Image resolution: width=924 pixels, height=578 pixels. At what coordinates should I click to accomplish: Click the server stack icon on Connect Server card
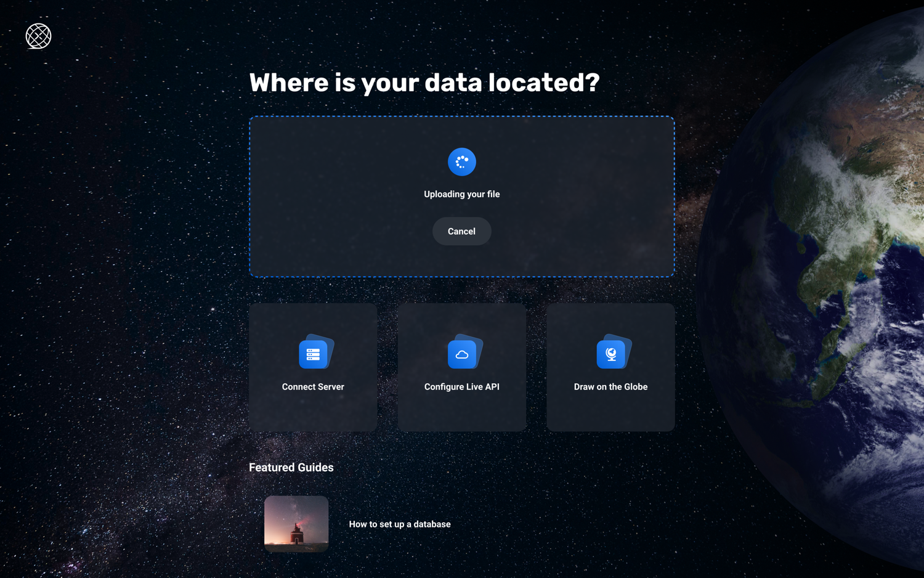[x=313, y=353]
